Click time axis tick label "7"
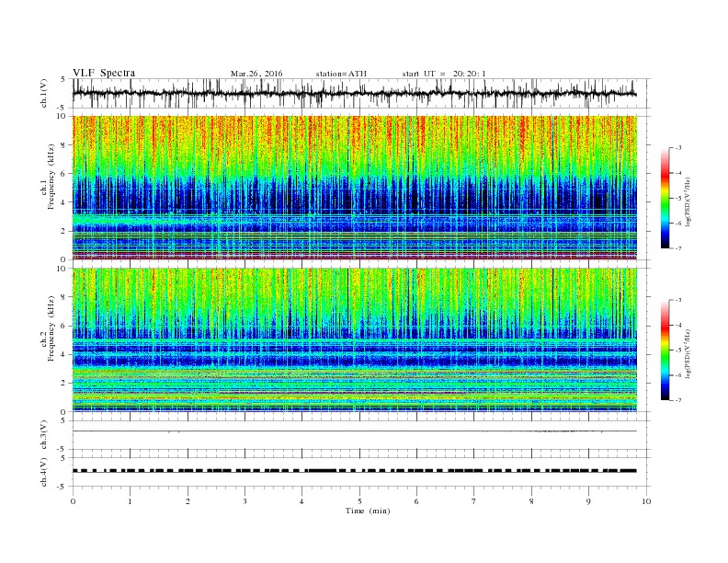Viewport: 728px width, 563px height. pos(473,501)
